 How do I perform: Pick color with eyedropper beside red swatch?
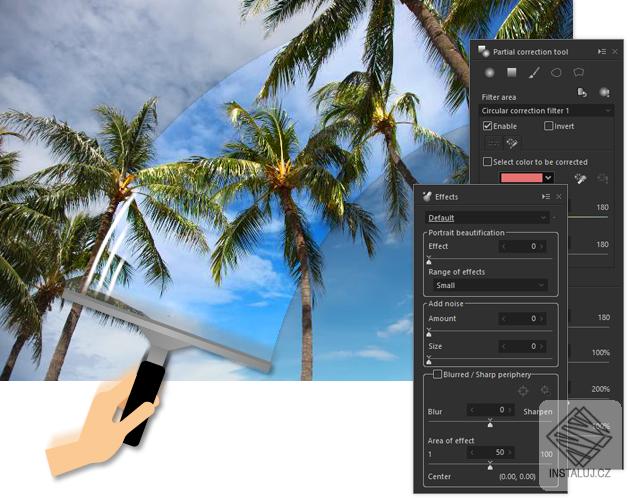[x=580, y=178]
